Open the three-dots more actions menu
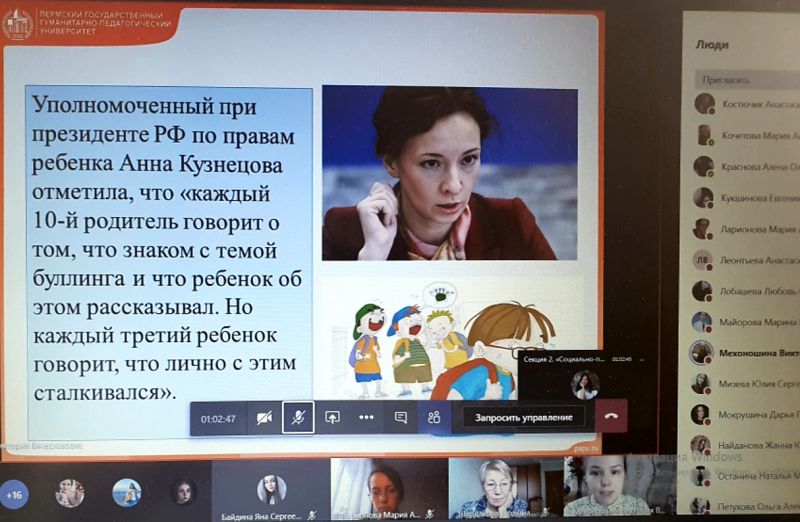 point(366,418)
